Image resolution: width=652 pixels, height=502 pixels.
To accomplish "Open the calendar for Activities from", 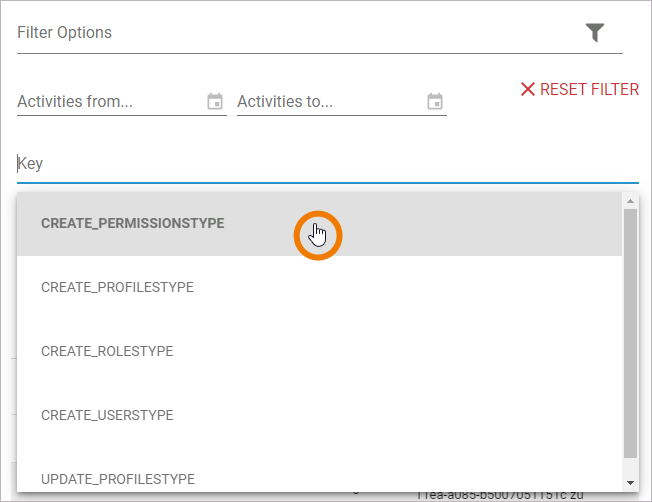I will tap(215, 101).
